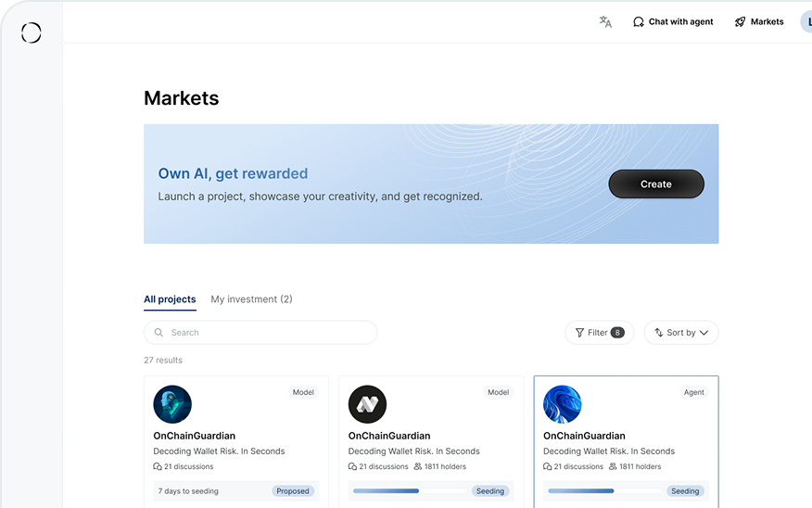The image size is (812, 508).
Task: Click holders icon on Agent card
Action: (613, 466)
